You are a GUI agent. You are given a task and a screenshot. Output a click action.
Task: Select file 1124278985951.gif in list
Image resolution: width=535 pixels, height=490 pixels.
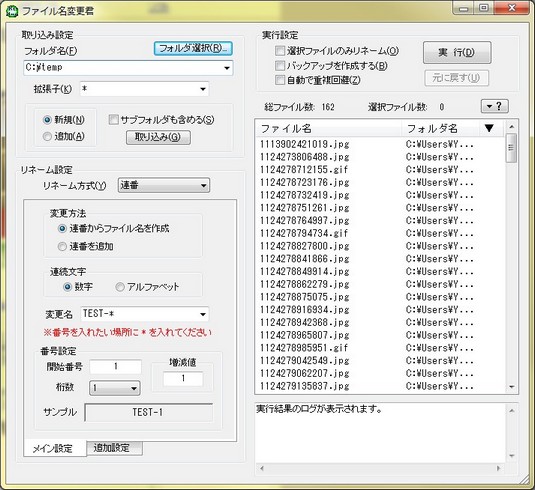click(x=304, y=348)
